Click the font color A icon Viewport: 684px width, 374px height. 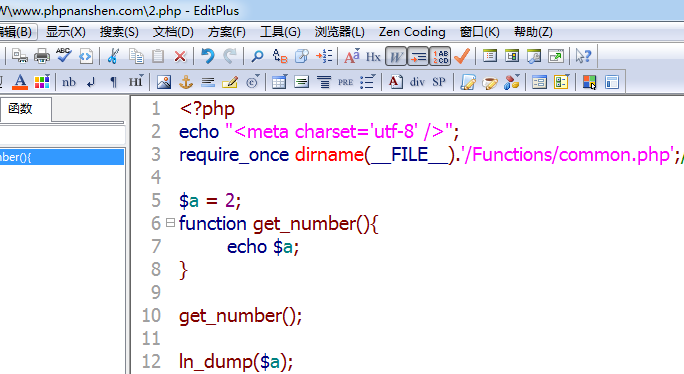pyautogui.click(x=20, y=82)
